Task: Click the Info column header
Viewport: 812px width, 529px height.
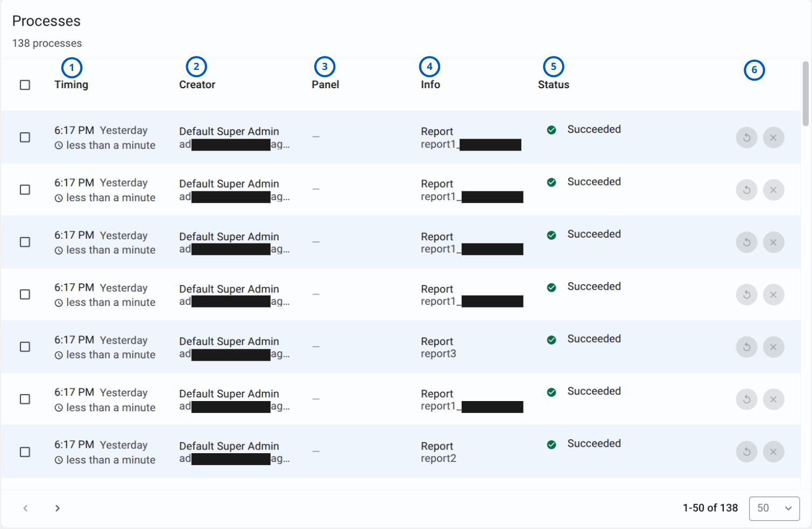Action: click(x=430, y=84)
